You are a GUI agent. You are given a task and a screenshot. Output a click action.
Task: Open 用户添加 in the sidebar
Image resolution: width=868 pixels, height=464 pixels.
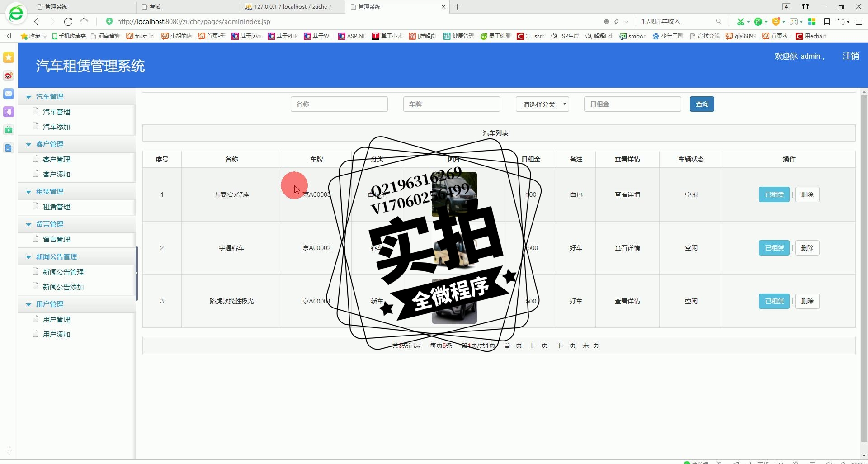[57, 335]
